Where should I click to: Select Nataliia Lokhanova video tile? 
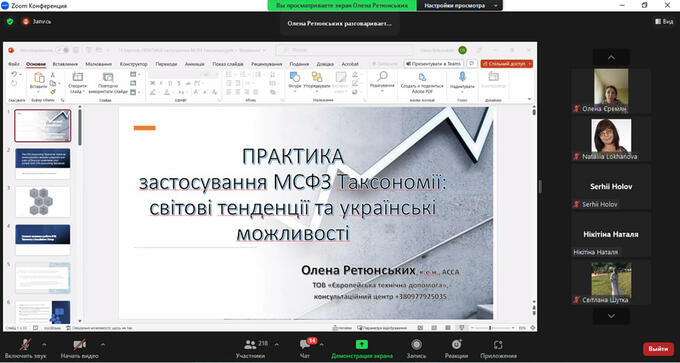611,139
